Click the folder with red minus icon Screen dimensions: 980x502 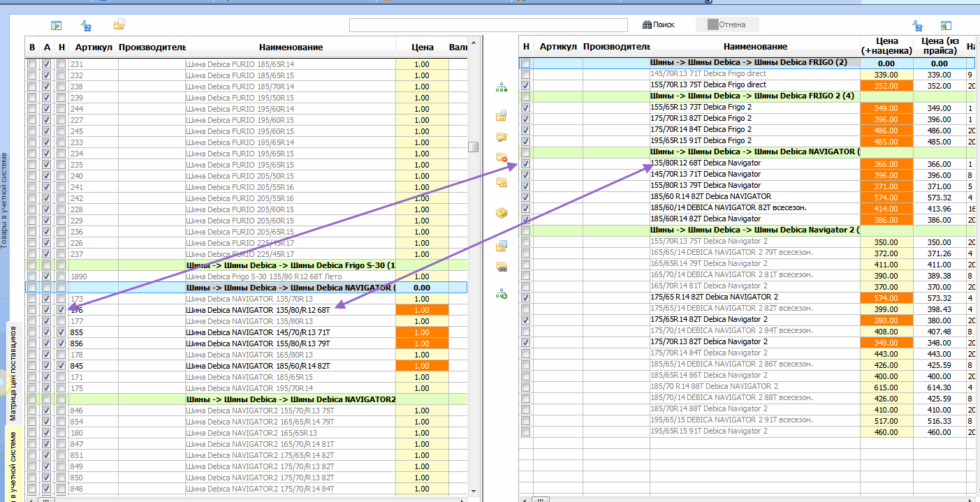coord(502,158)
